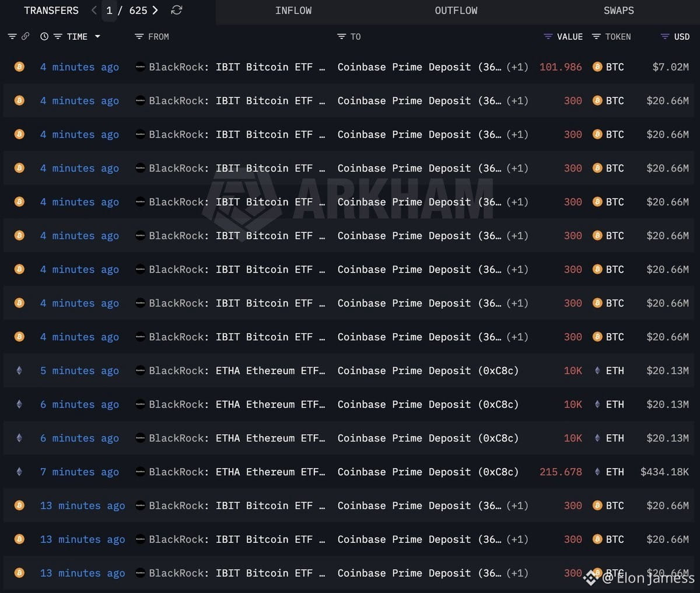Open the FROM column filter
The image size is (700, 593).
pos(139,36)
